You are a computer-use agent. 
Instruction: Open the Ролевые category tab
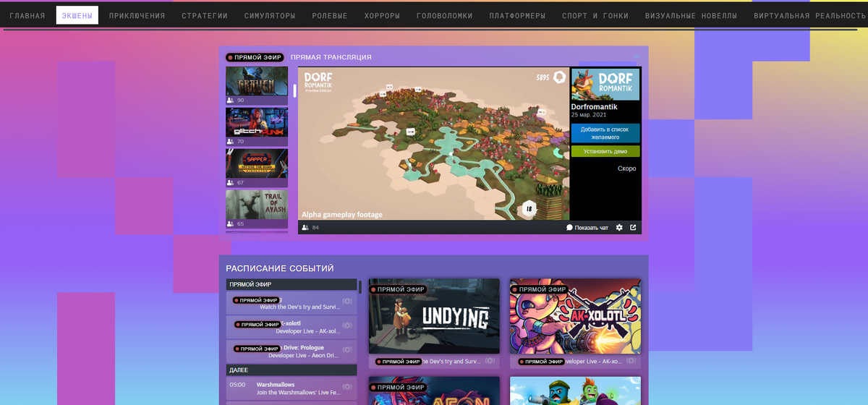click(x=330, y=15)
